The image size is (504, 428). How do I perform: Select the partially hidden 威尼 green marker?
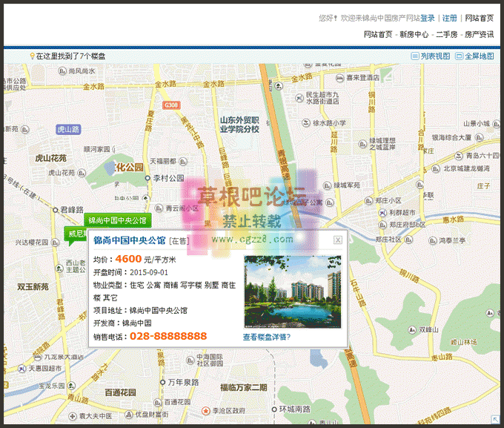pyautogui.click(x=76, y=234)
